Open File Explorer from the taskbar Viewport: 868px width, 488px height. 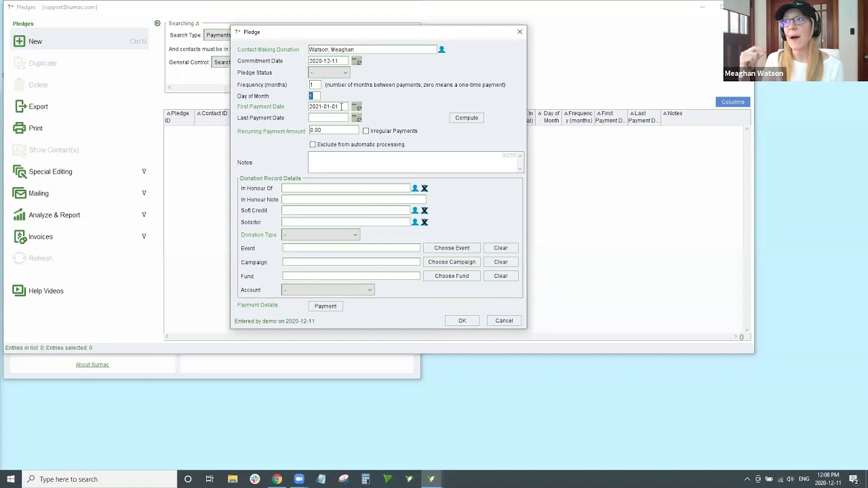233,479
